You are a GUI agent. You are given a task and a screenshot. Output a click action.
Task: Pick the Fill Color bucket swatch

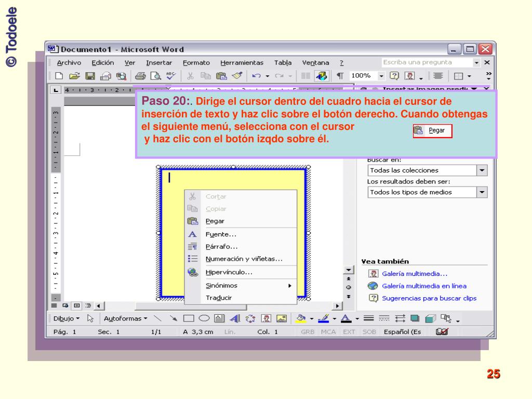[x=301, y=318]
